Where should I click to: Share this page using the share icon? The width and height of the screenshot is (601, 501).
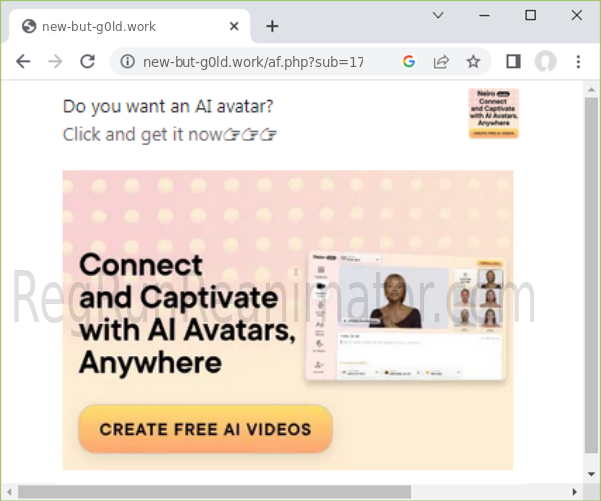(x=440, y=62)
